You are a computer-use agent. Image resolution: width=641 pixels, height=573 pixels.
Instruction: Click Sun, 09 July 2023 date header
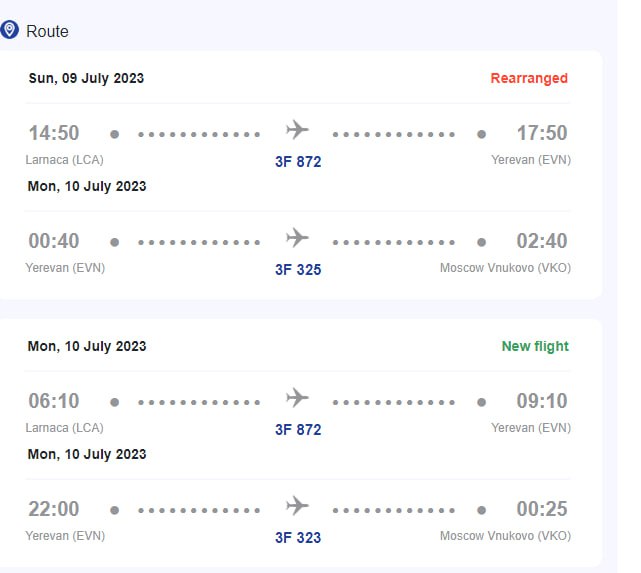86,78
